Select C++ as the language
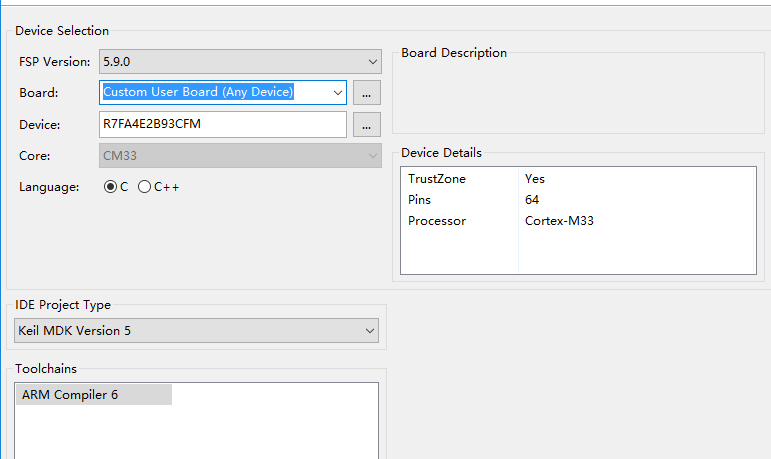The height and width of the screenshot is (459, 771). (145, 187)
